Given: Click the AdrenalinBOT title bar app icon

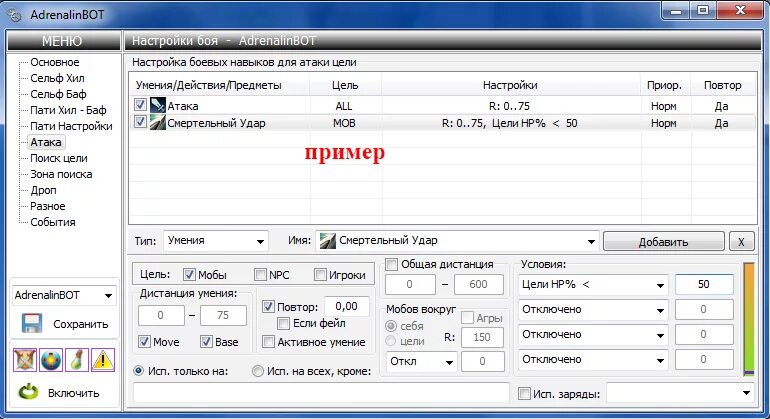Looking at the screenshot, I should tap(15, 15).
